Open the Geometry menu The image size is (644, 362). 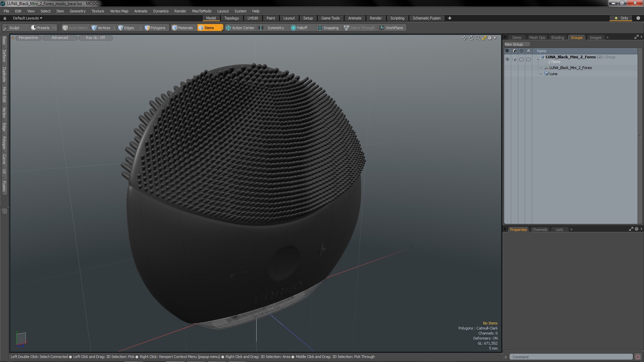pos(77,11)
